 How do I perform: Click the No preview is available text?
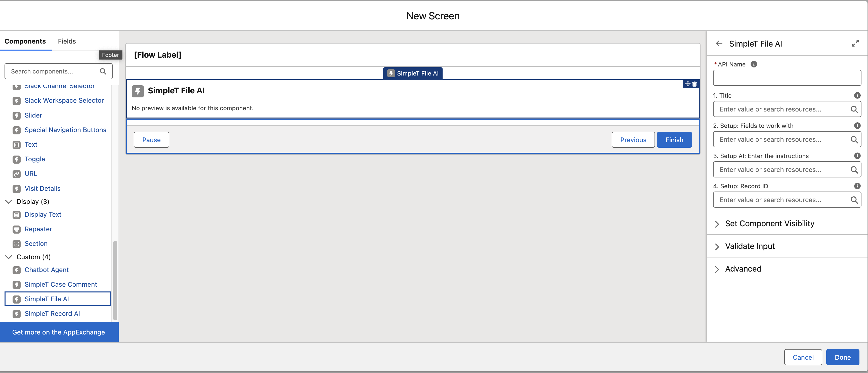click(192, 108)
